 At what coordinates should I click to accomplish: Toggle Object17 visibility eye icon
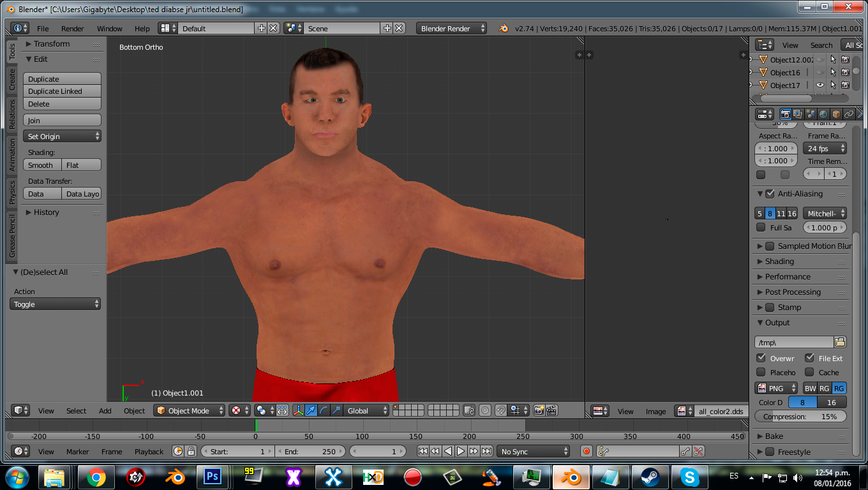[x=820, y=85]
